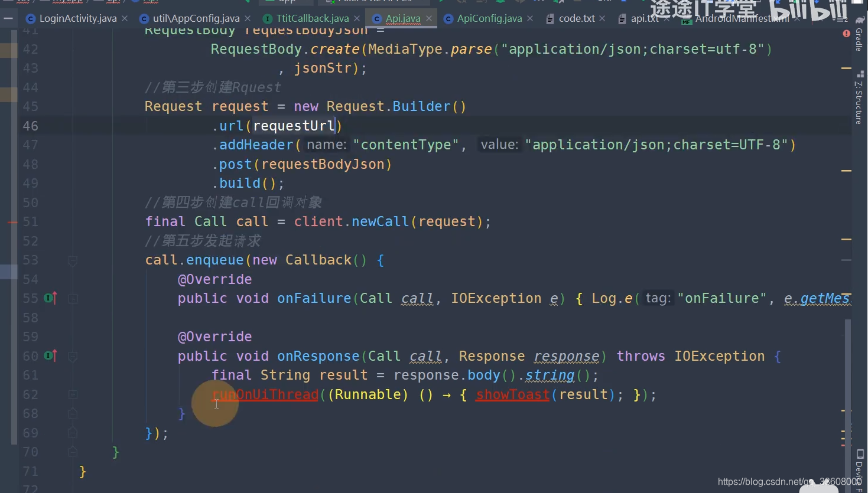Click the jsonStr argument on line 43

[323, 68]
